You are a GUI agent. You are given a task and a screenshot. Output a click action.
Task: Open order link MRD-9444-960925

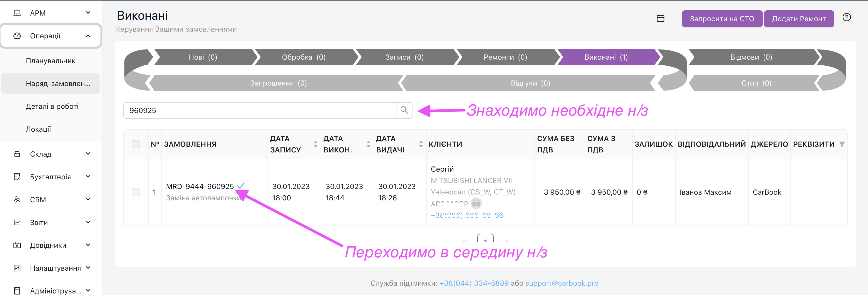click(200, 186)
